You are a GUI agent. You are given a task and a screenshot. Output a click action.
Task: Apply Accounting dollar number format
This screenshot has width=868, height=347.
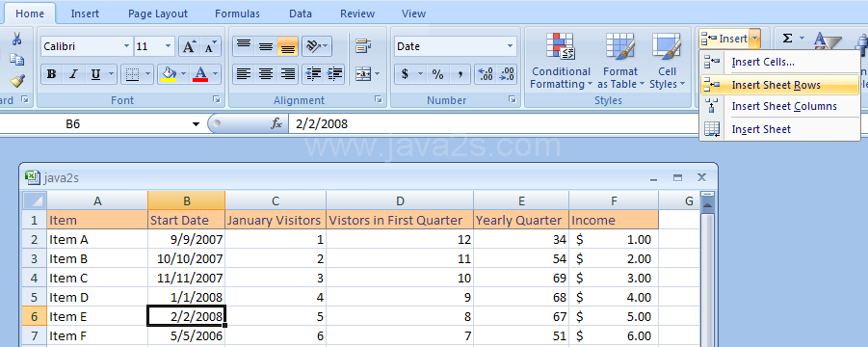pyautogui.click(x=406, y=74)
